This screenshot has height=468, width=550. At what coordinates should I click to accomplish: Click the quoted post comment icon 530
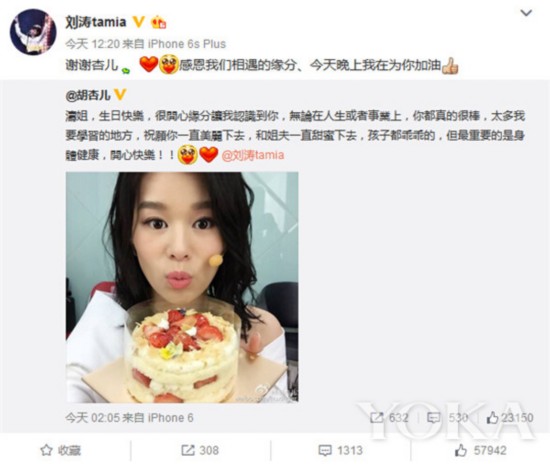[448, 417]
